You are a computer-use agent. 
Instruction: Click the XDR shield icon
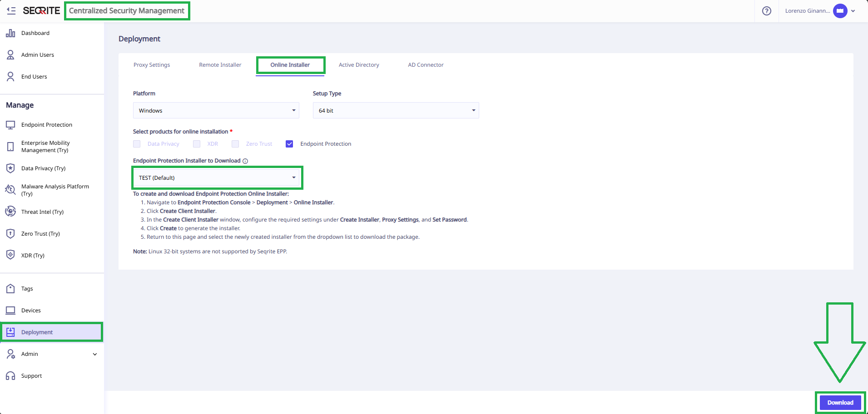[10, 255]
